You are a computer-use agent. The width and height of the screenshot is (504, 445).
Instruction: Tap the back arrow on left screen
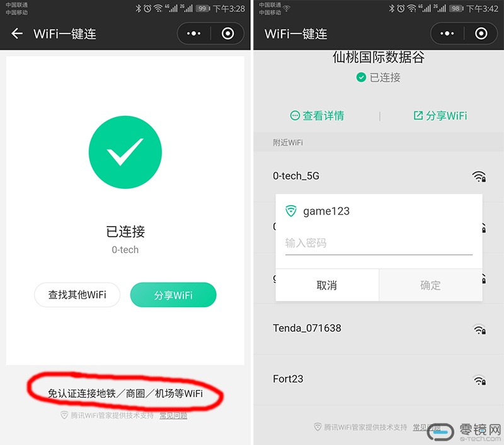tap(17, 33)
